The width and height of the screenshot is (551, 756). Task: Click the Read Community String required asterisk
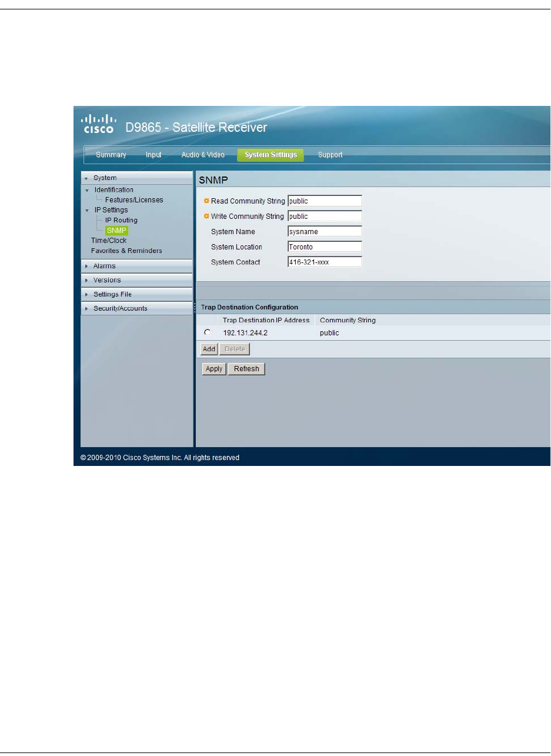(206, 201)
